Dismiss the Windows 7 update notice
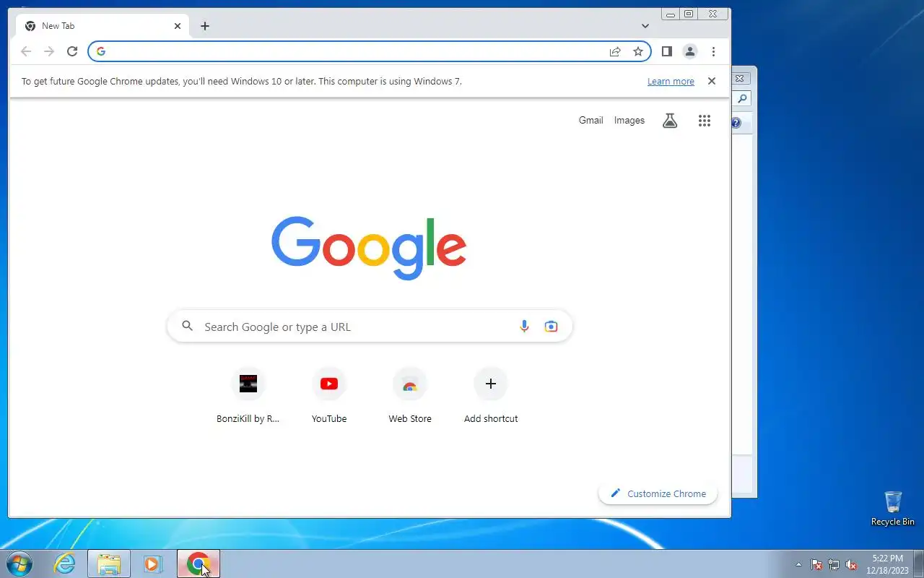The image size is (924, 578). click(x=712, y=81)
